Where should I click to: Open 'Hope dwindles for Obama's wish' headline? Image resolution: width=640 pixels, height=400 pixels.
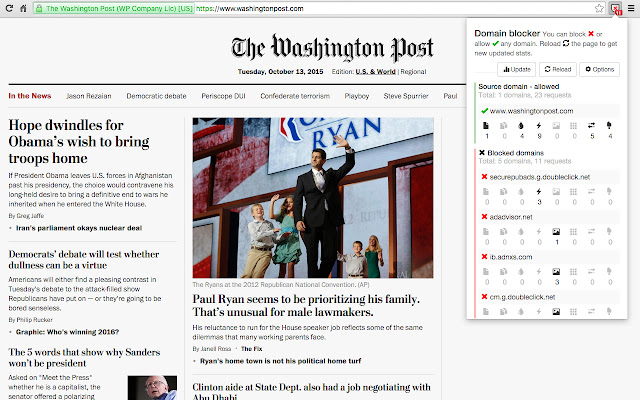pyautogui.click(x=79, y=142)
